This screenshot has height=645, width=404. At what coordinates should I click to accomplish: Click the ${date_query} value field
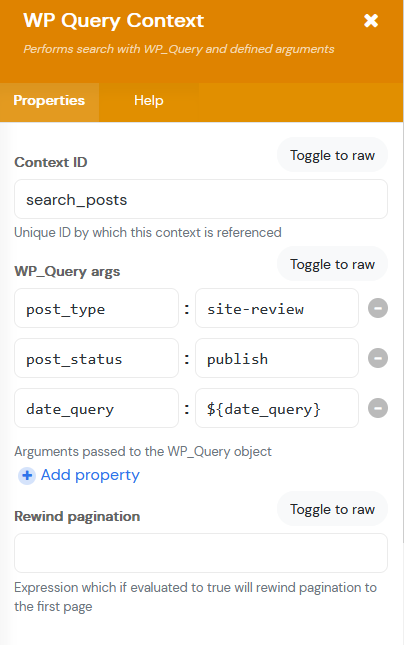click(x=277, y=408)
